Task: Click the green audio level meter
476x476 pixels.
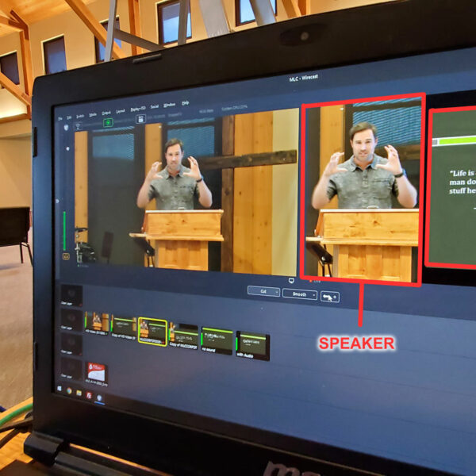Action: [64, 230]
